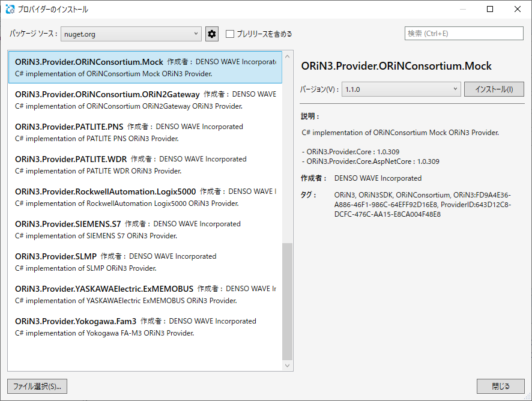Focus the 検索 (Ctrl+E) search field

coord(464,33)
